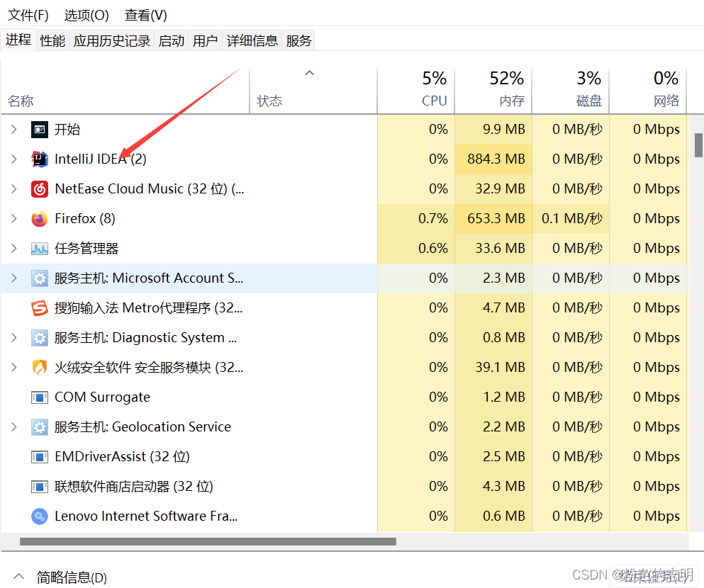Viewport: 704px width, 588px height.
Task: Click the 0.6% CPU value for 任务管理器
Action: (x=432, y=249)
